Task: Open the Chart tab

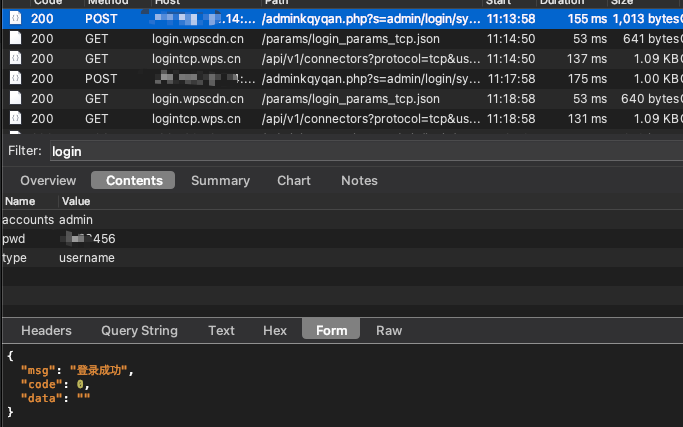Action: point(294,180)
